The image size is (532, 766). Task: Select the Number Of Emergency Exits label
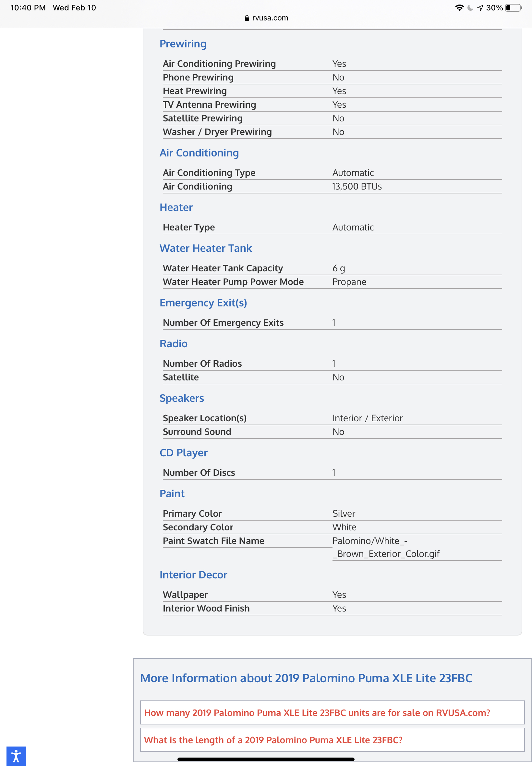(x=223, y=323)
